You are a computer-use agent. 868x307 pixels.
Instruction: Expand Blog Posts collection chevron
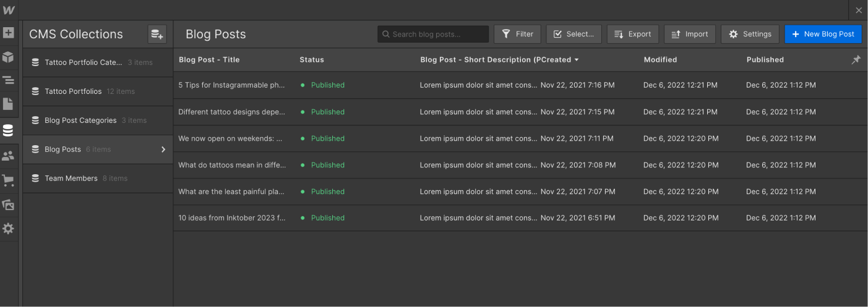point(163,149)
